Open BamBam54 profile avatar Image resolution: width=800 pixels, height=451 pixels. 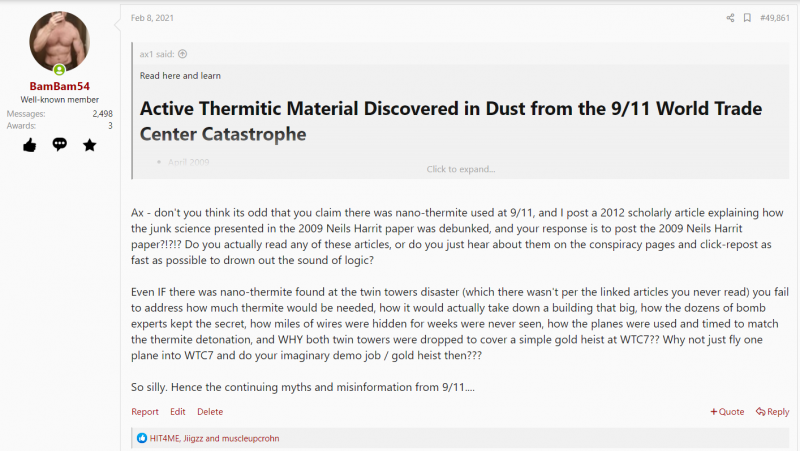point(59,41)
